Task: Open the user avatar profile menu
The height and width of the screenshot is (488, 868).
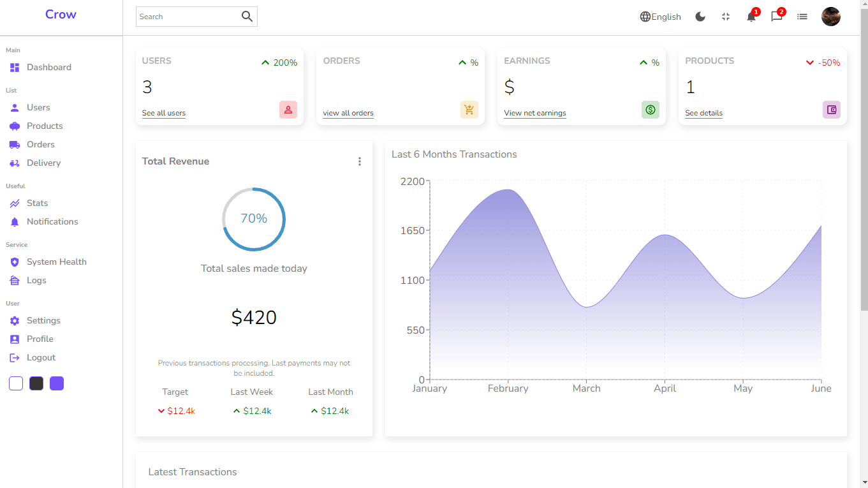Action: click(830, 17)
